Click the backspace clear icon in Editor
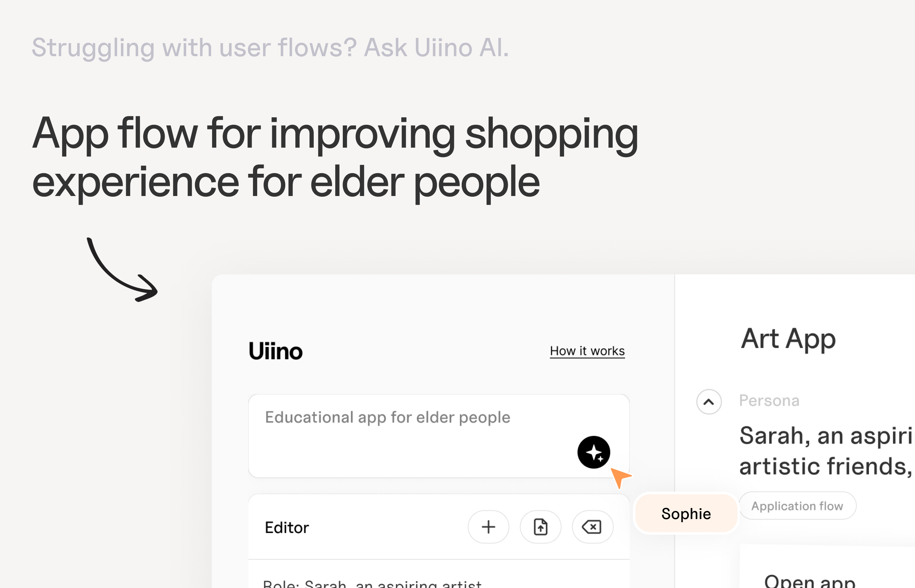The width and height of the screenshot is (915, 588). click(x=592, y=527)
